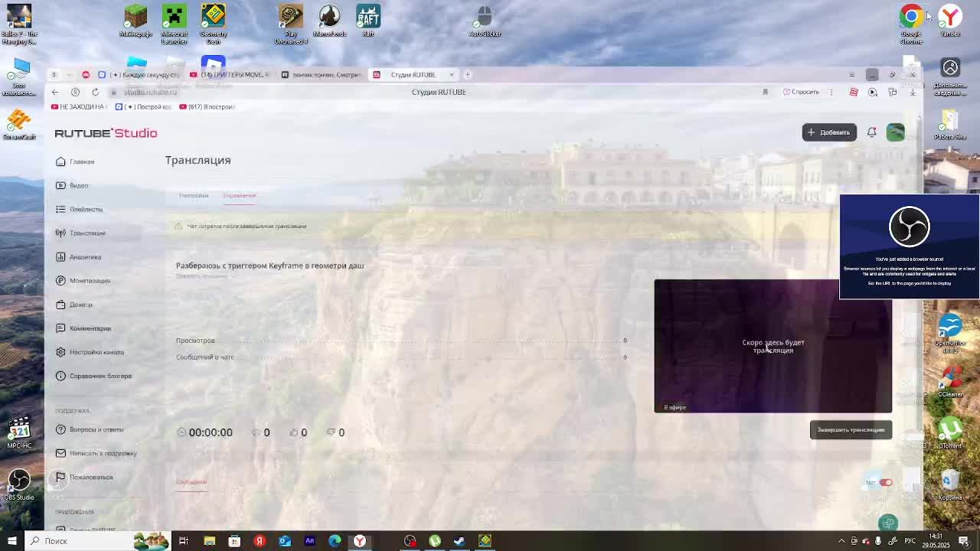Open Трансляции section in sidebar
The height and width of the screenshot is (551, 980).
(80, 233)
